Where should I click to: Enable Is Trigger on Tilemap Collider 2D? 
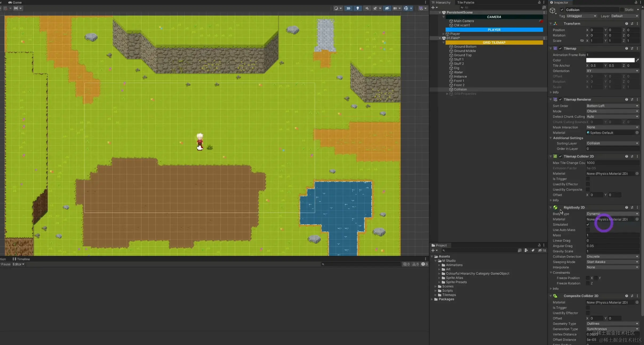click(x=588, y=179)
